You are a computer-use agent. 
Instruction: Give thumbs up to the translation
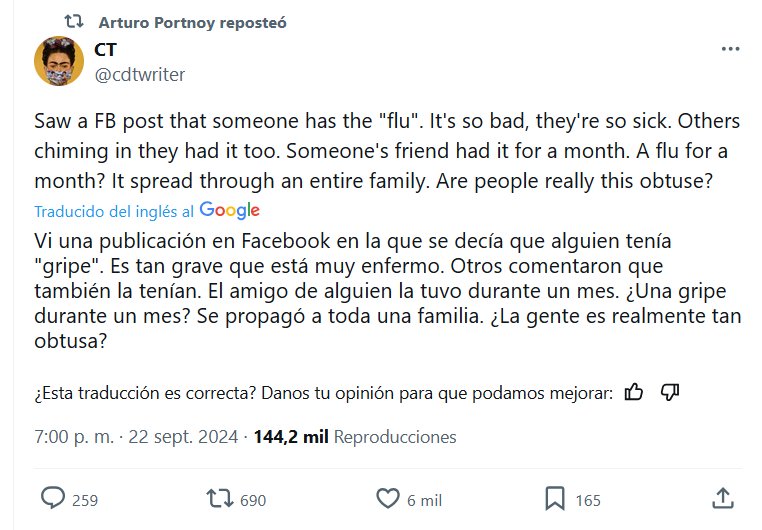tap(633, 392)
